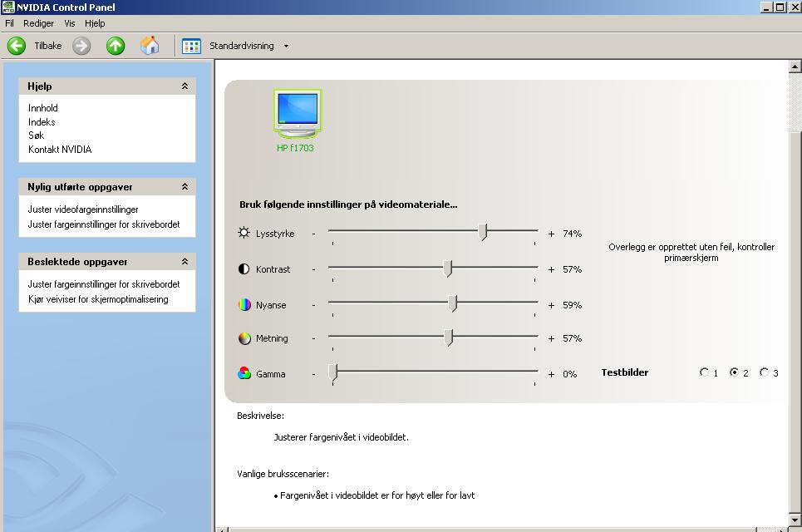This screenshot has height=532, width=802.
Task: Click the Beskrivelse heading text
Action: [x=260, y=416]
